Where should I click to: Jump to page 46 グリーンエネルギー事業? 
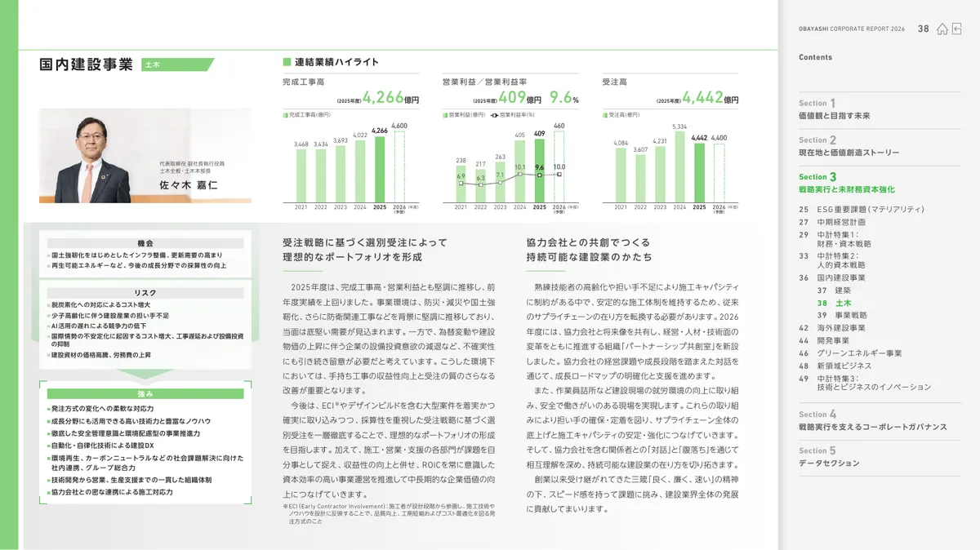(850, 353)
